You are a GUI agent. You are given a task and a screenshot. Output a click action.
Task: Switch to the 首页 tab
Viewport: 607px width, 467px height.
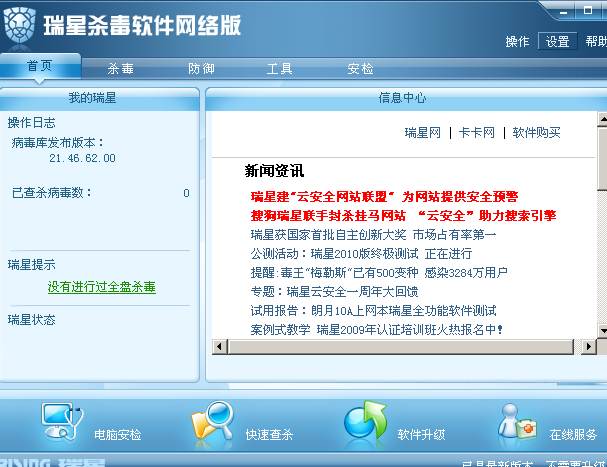(39, 66)
